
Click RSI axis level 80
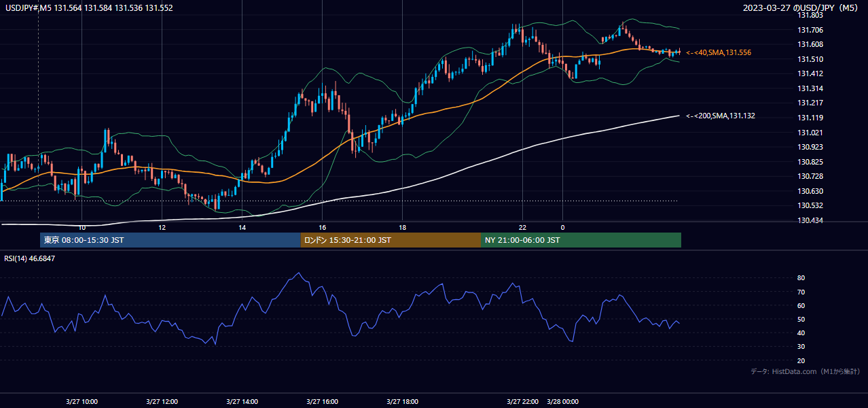point(801,278)
